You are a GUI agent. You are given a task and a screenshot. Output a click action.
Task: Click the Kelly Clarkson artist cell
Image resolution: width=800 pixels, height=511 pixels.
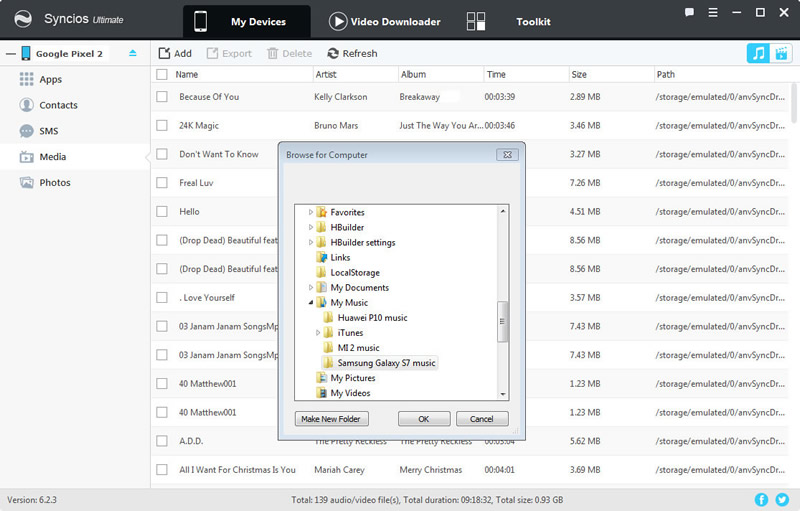(340, 96)
